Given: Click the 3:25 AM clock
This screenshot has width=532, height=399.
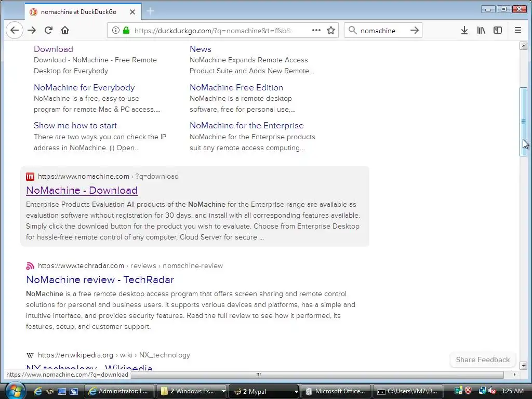Looking at the screenshot, I should tap(512, 391).
